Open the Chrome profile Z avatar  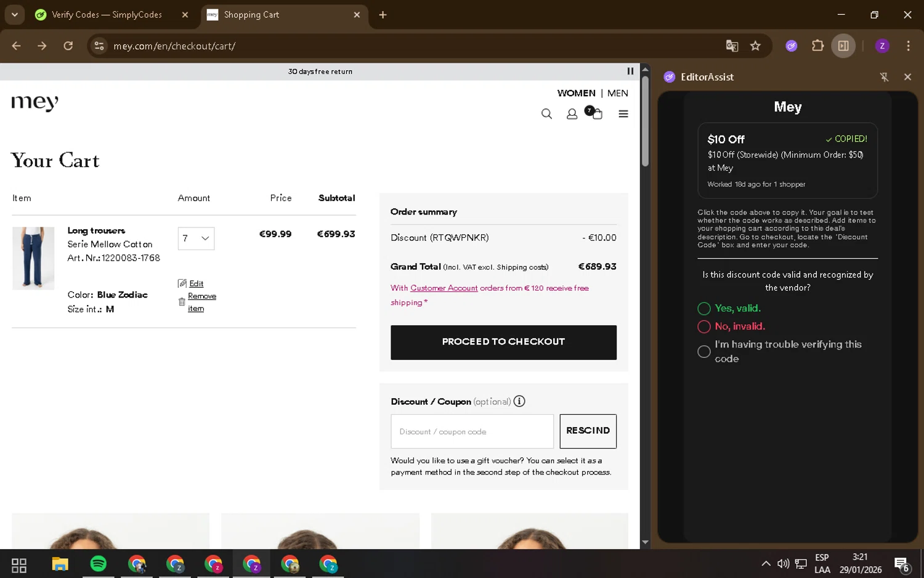tap(882, 46)
